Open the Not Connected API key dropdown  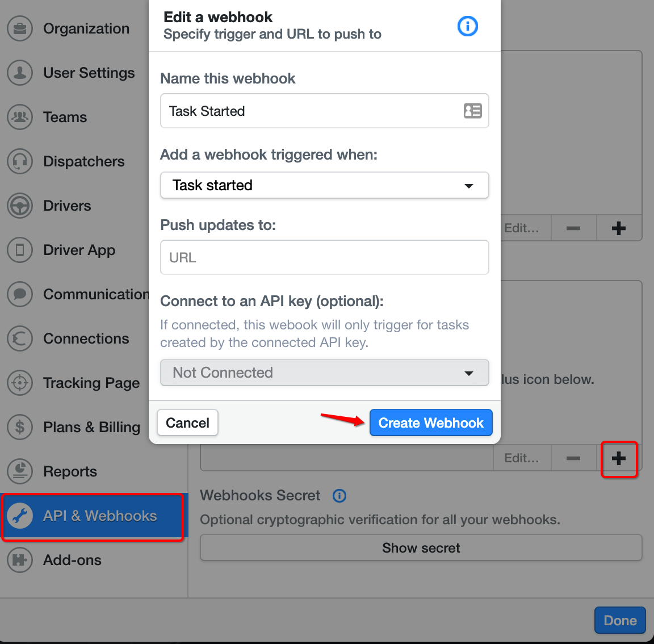325,373
